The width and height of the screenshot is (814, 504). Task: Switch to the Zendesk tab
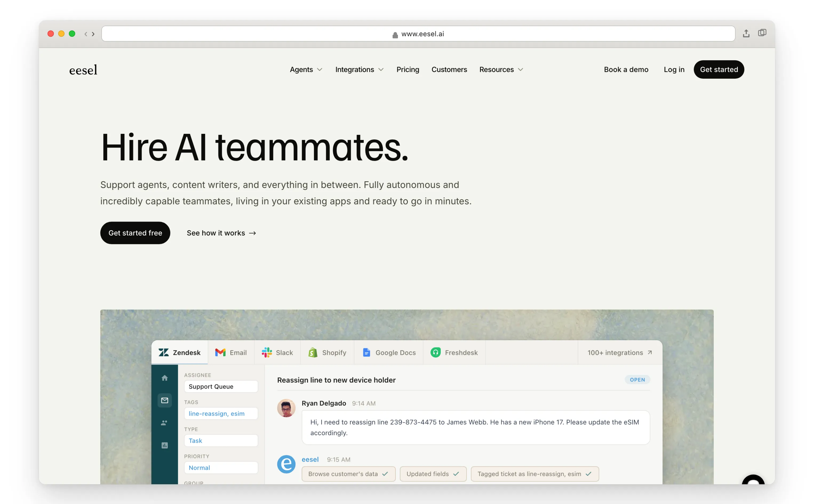pos(179,352)
